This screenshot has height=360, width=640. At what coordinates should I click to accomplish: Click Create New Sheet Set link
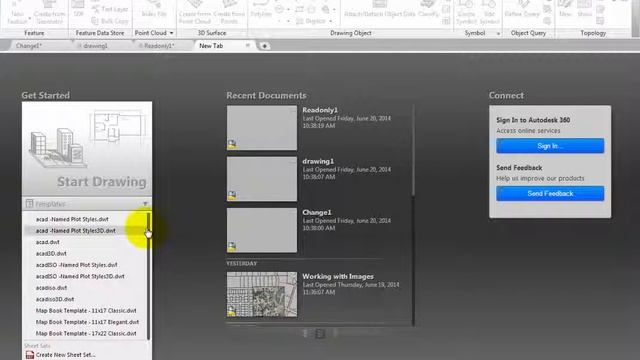click(66, 355)
